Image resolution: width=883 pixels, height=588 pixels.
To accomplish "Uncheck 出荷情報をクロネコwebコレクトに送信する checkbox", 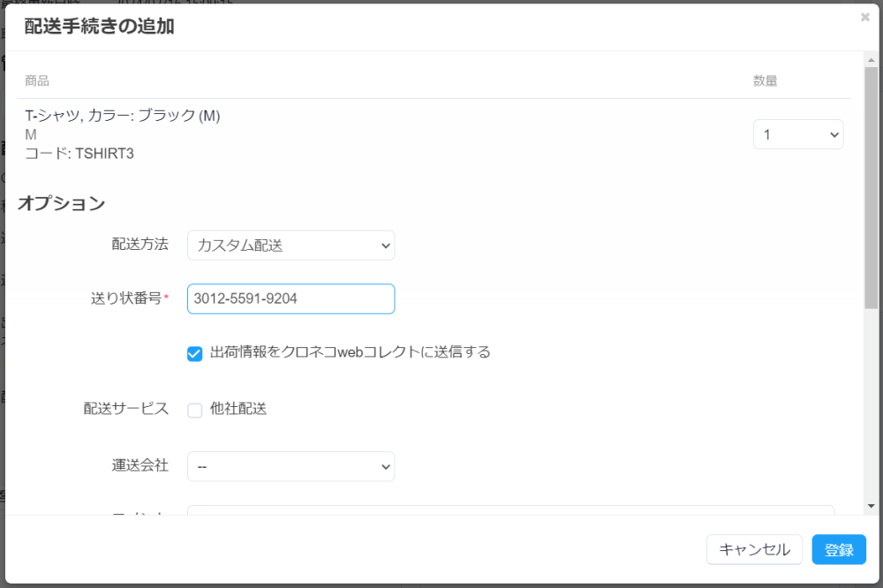I will [195, 354].
